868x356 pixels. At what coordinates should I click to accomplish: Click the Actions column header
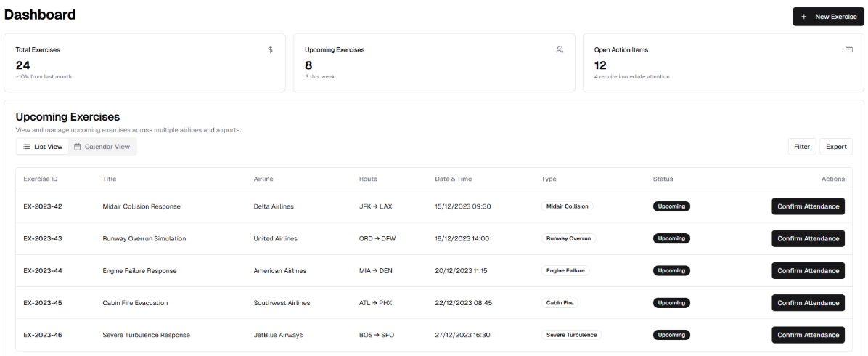pyautogui.click(x=833, y=179)
